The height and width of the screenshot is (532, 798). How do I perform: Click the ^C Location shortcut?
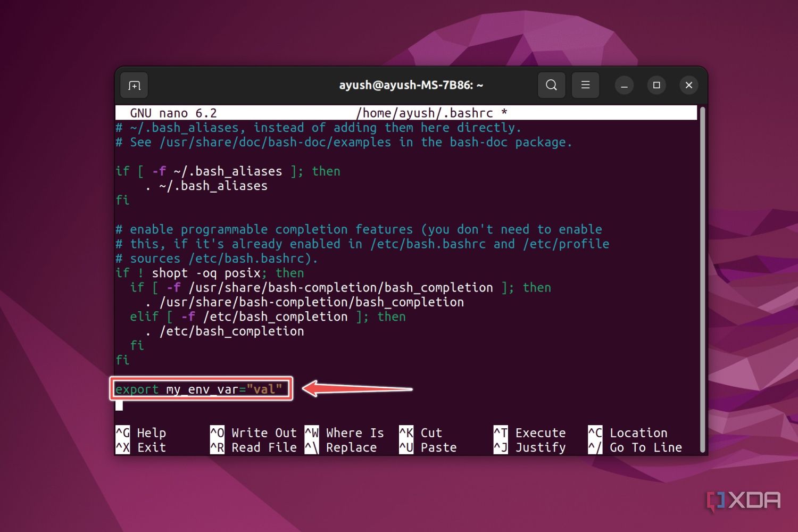click(x=628, y=433)
